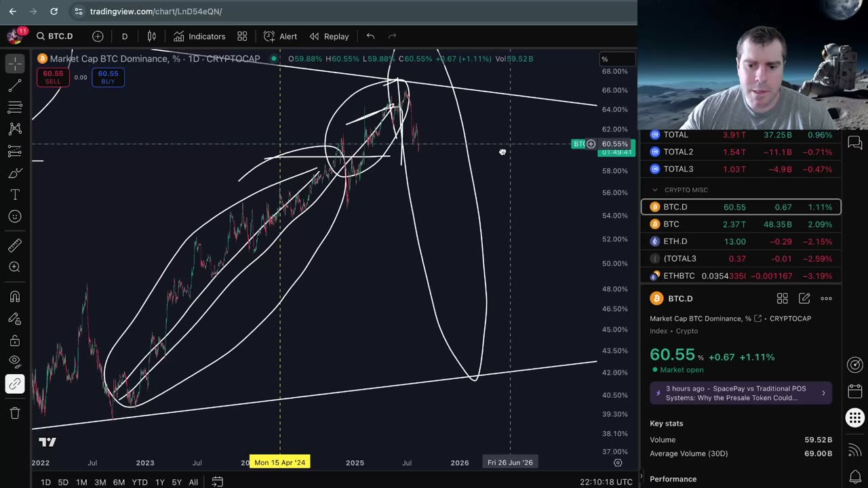
Task: Open the Indicators dialog
Action: (199, 36)
